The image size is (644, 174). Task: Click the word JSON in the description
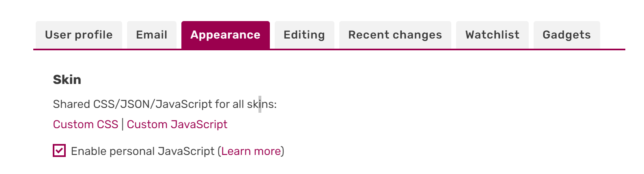(x=135, y=104)
